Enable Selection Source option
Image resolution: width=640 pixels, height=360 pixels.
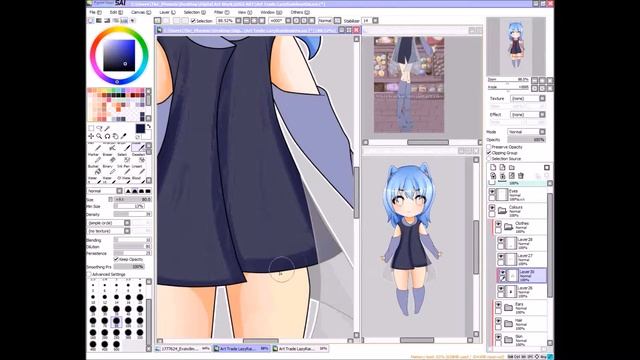pyautogui.click(x=489, y=158)
